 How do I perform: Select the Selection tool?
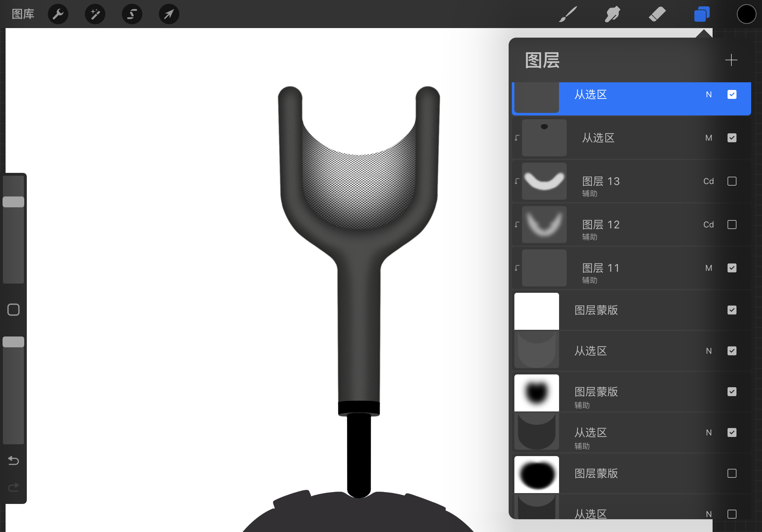click(x=132, y=14)
